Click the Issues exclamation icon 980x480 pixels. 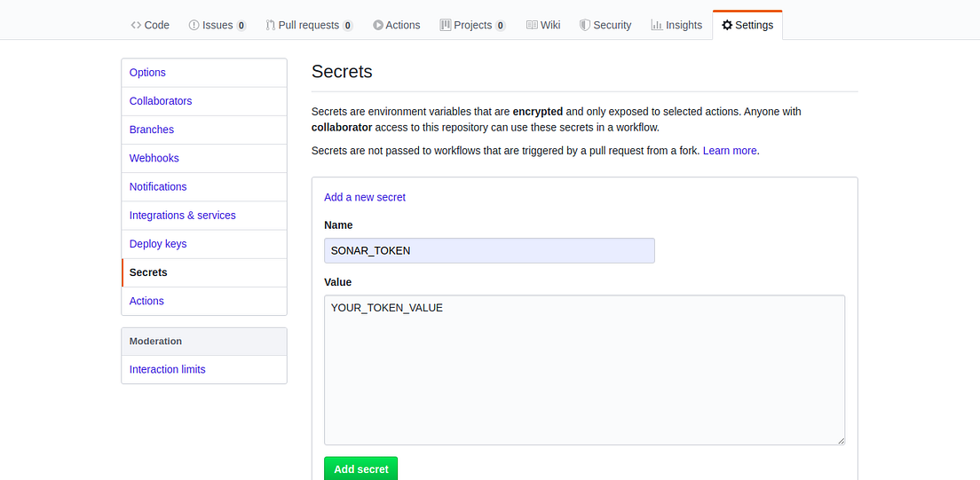pos(194,25)
